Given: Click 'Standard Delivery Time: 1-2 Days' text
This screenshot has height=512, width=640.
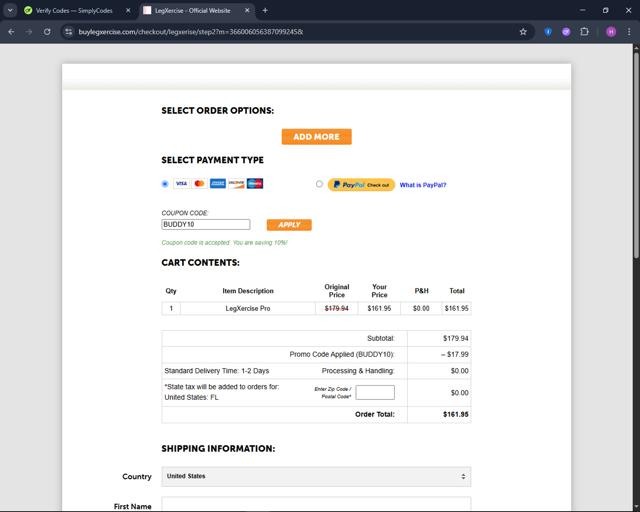Looking at the screenshot, I should [x=217, y=371].
